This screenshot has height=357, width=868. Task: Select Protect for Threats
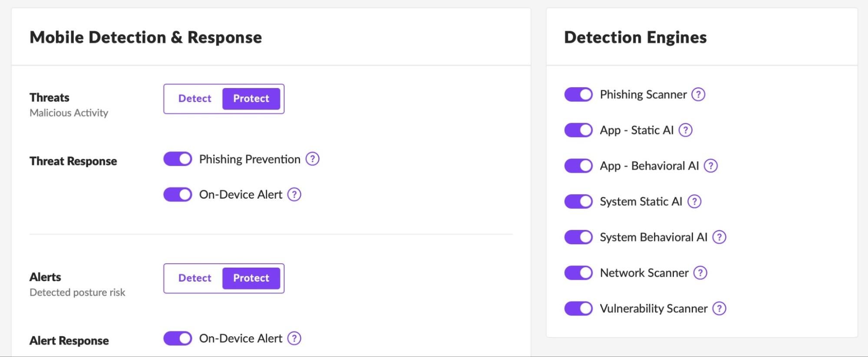251,99
